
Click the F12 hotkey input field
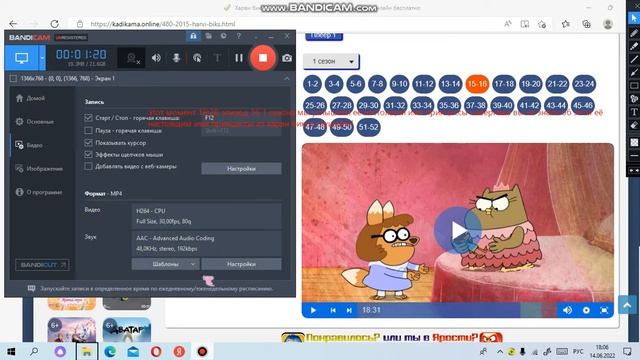point(241,118)
